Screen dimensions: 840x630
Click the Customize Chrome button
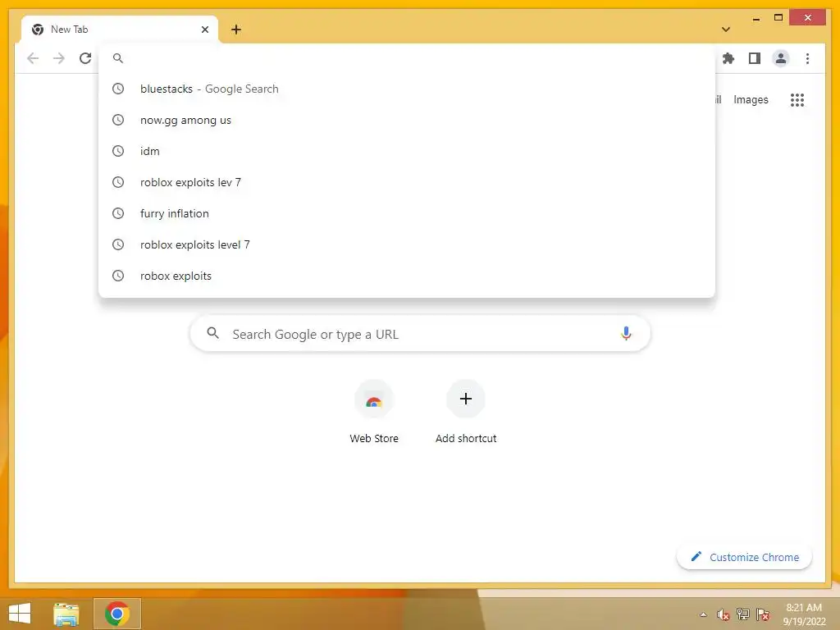(x=744, y=557)
